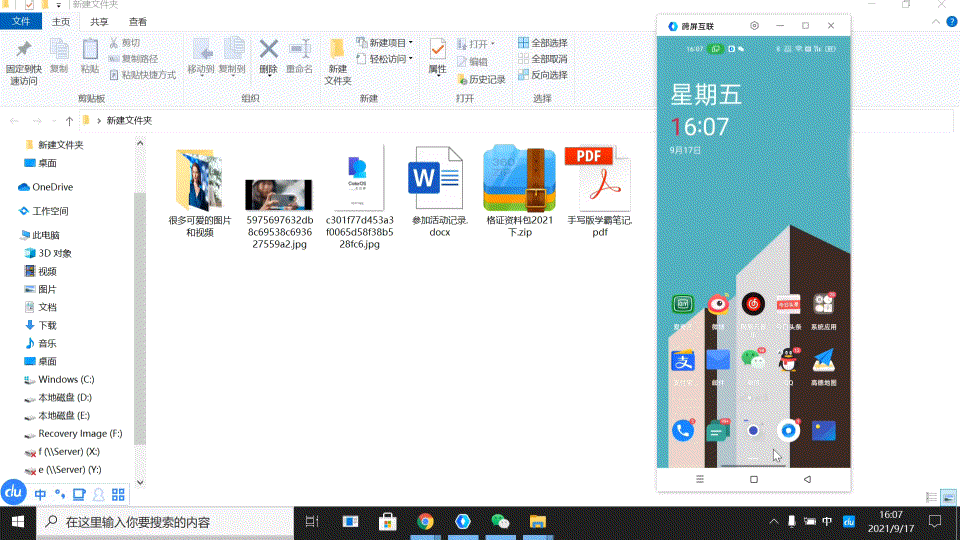The image size is (960, 540).
Task: Select 下载 folder in navigation pane
Action: (x=40, y=325)
